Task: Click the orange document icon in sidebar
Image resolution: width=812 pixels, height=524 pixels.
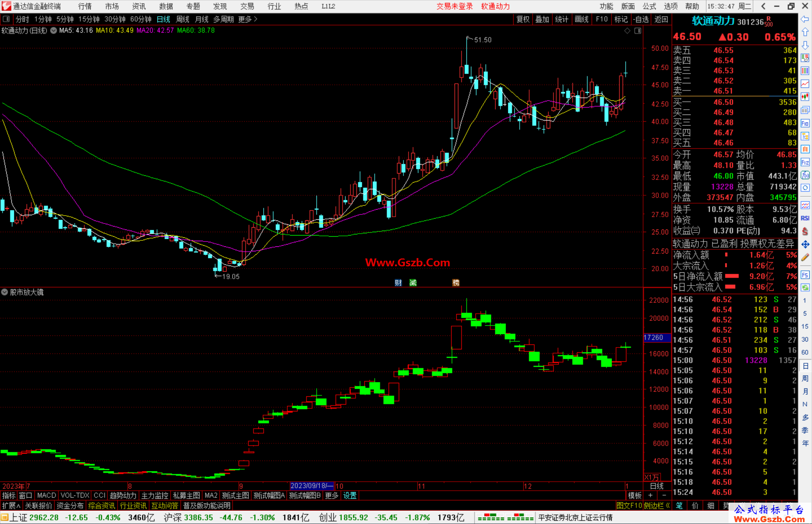Action: [805, 149]
